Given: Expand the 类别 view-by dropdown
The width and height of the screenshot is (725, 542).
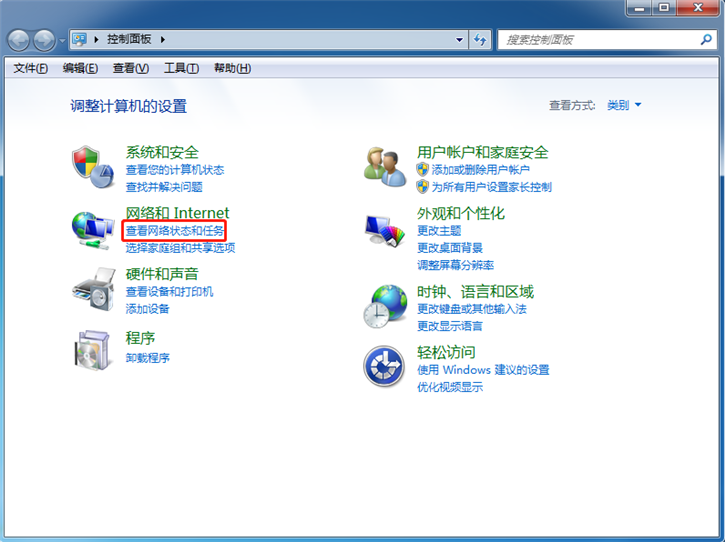Looking at the screenshot, I should pos(625,105).
